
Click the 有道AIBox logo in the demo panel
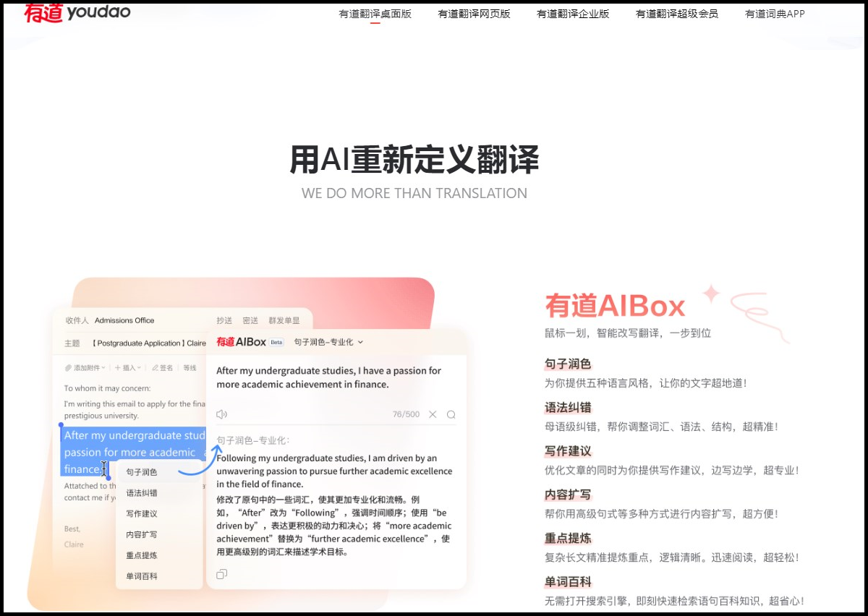point(241,341)
